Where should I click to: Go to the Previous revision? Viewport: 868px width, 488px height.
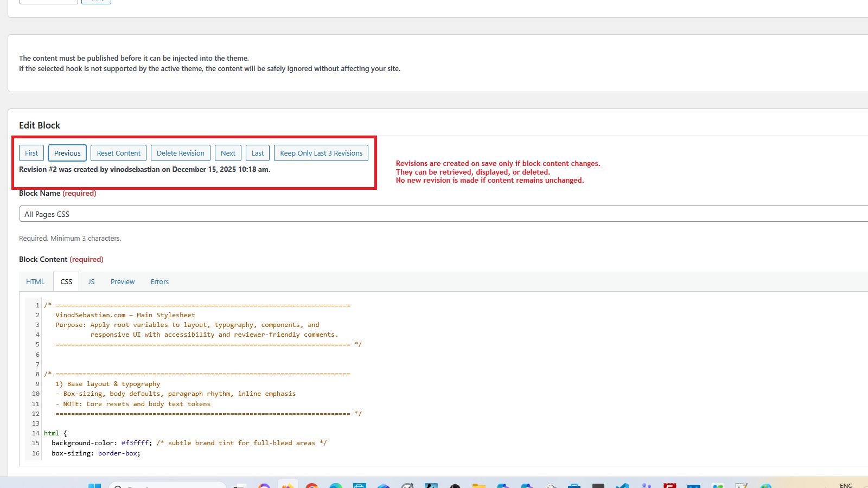click(x=67, y=153)
